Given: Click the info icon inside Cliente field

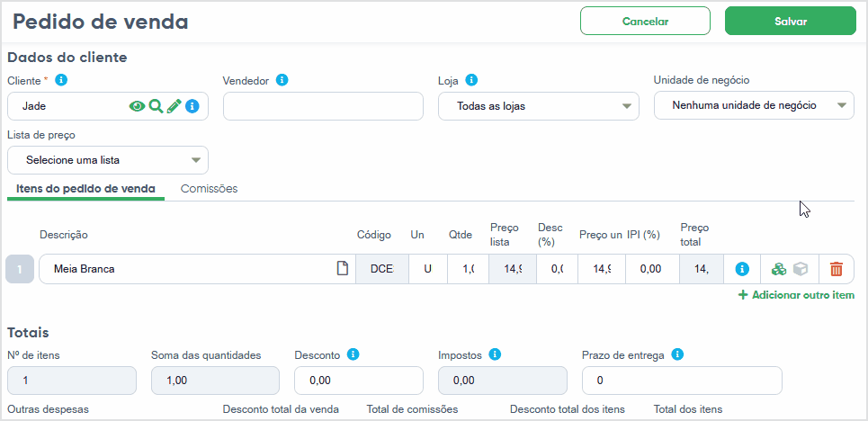Looking at the screenshot, I should [x=192, y=106].
